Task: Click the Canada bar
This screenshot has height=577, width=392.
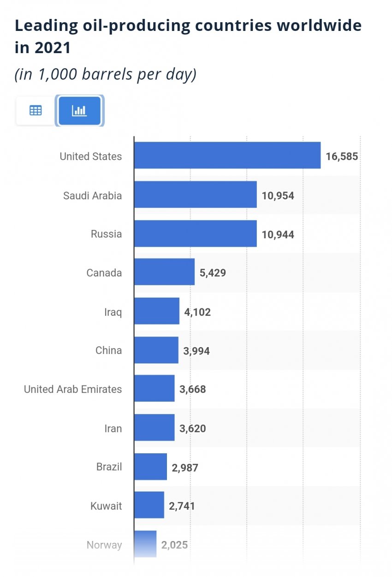Action: (x=165, y=272)
